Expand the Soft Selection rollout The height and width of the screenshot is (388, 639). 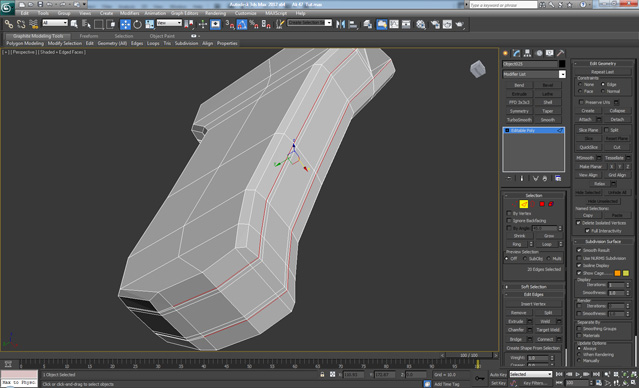point(534,287)
